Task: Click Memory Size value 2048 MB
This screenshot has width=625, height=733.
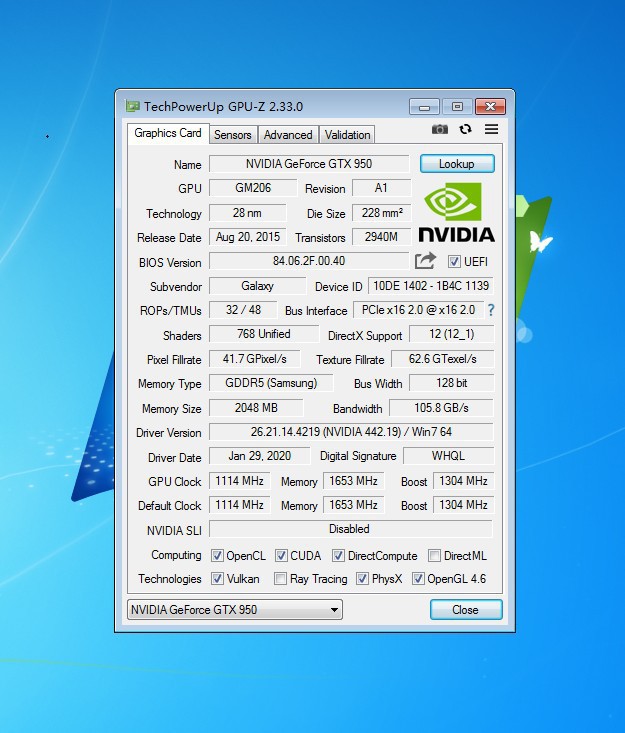Action: click(x=256, y=408)
